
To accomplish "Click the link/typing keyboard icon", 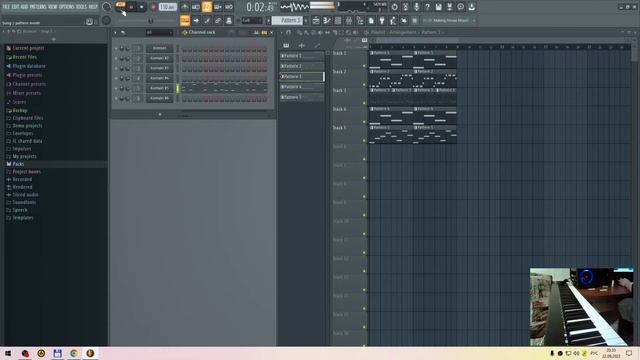I will tap(218, 20).
